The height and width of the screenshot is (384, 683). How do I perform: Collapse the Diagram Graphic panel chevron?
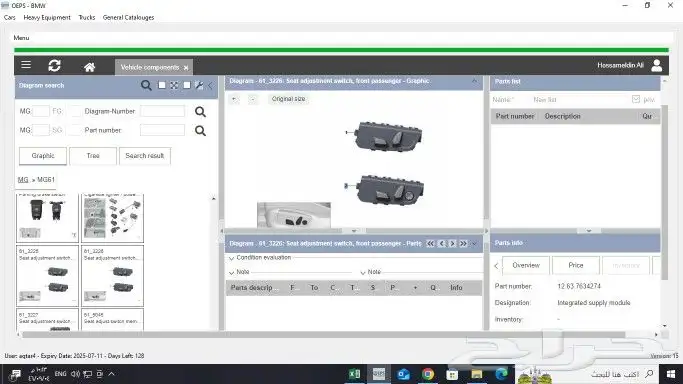click(474, 81)
